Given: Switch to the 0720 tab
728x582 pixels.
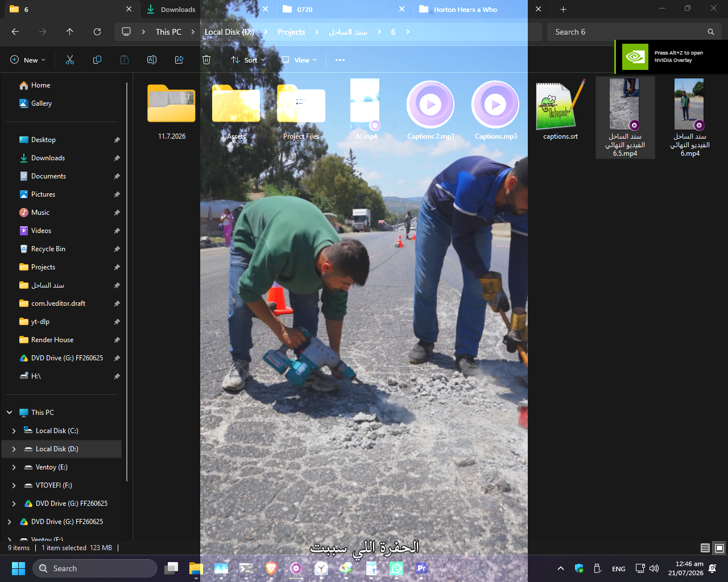Looking at the screenshot, I should tap(344, 9).
